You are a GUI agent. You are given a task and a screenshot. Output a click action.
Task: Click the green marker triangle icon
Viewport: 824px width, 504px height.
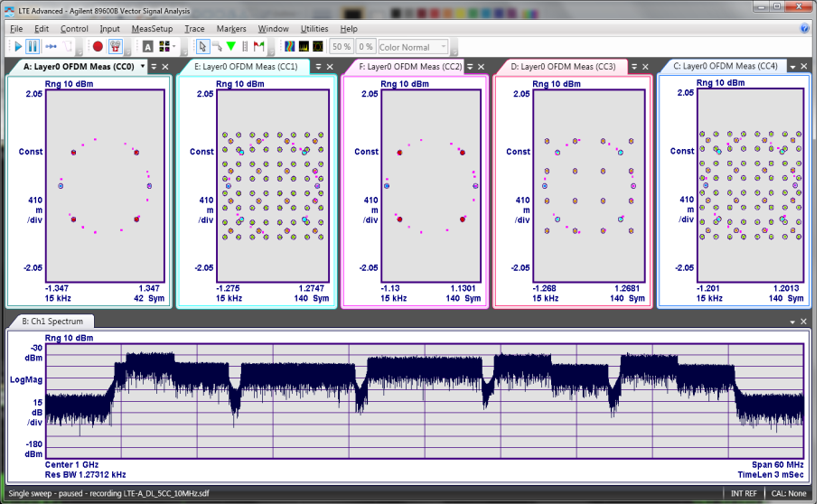click(x=231, y=46)
